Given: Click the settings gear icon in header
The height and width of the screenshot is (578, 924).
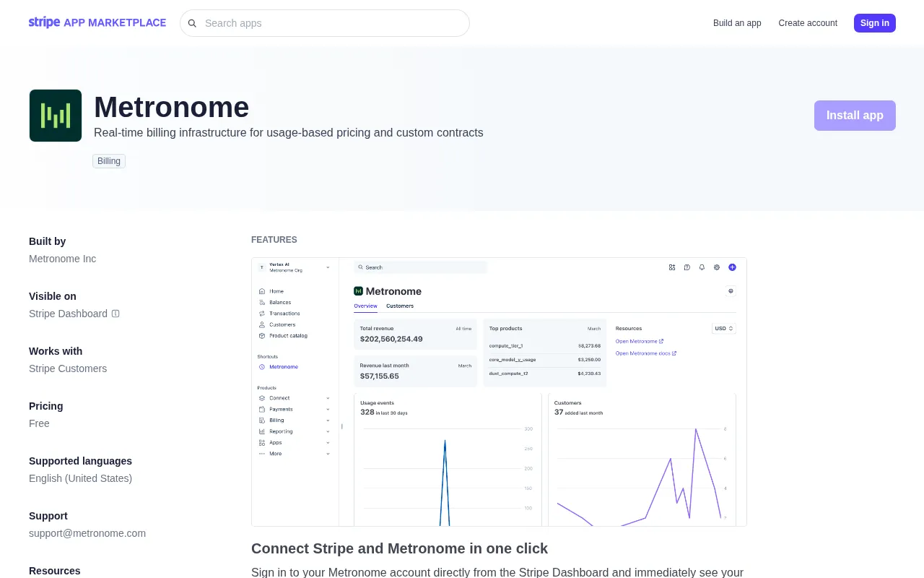Looking at the screenshot, I should (x=717, y=267).
